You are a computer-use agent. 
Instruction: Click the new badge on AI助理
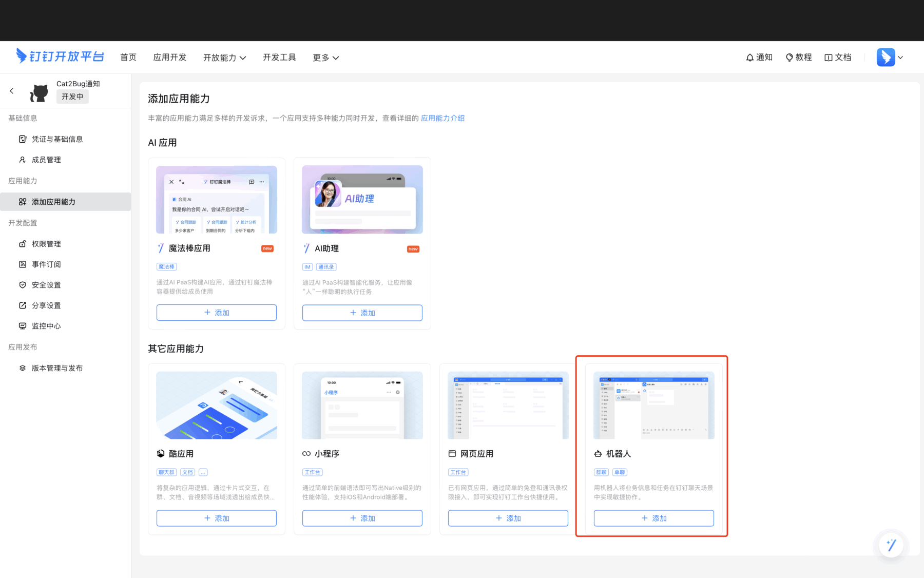click(413, 249)
